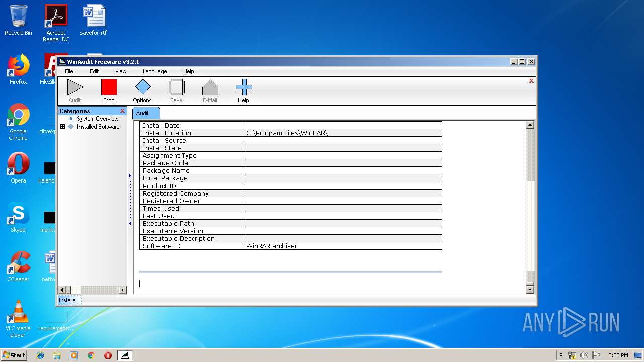Open the CCleaner desktop icon

18,266
